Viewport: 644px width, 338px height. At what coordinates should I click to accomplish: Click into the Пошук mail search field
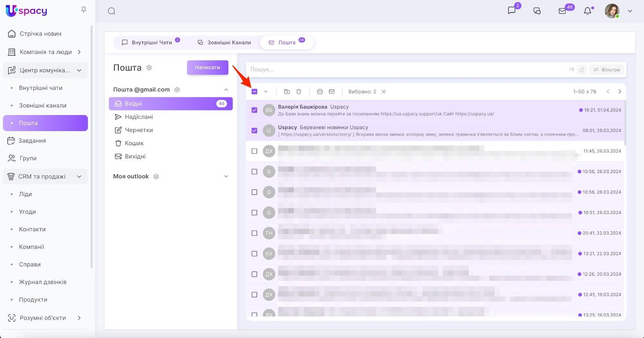pos(402,70)
